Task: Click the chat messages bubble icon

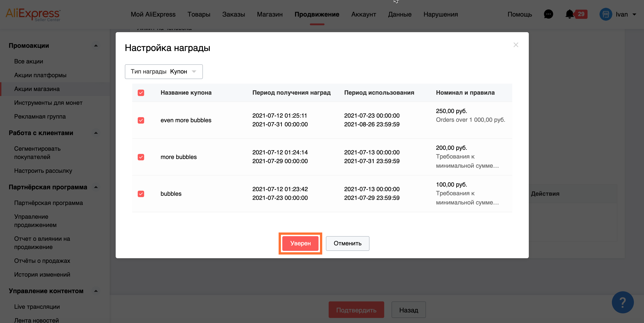Action: 548,14
